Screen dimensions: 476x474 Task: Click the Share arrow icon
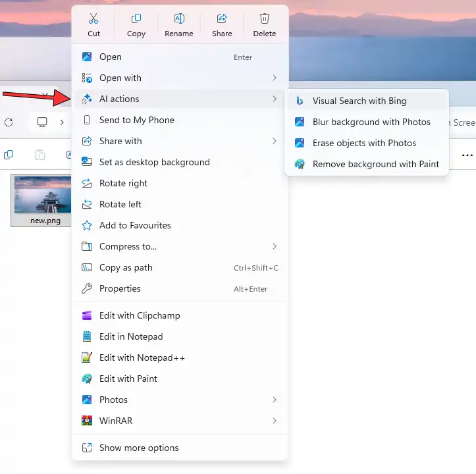pos(222,20)
